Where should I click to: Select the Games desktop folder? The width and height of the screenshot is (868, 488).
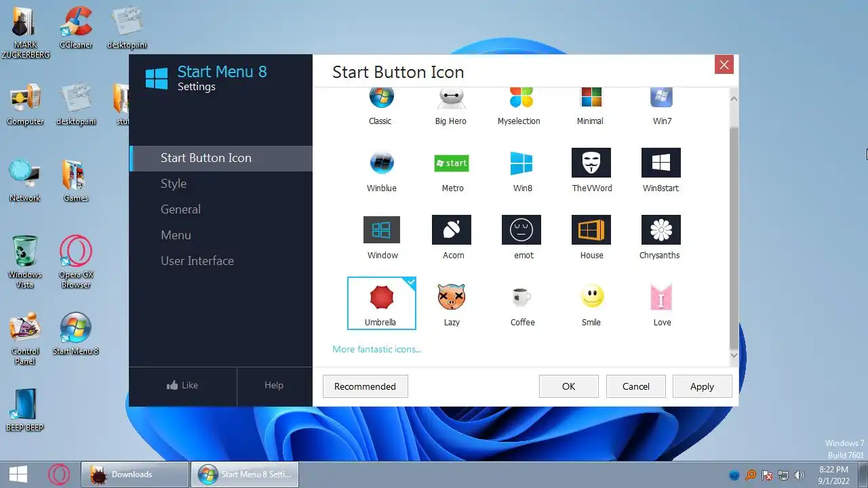click(76, 180)
